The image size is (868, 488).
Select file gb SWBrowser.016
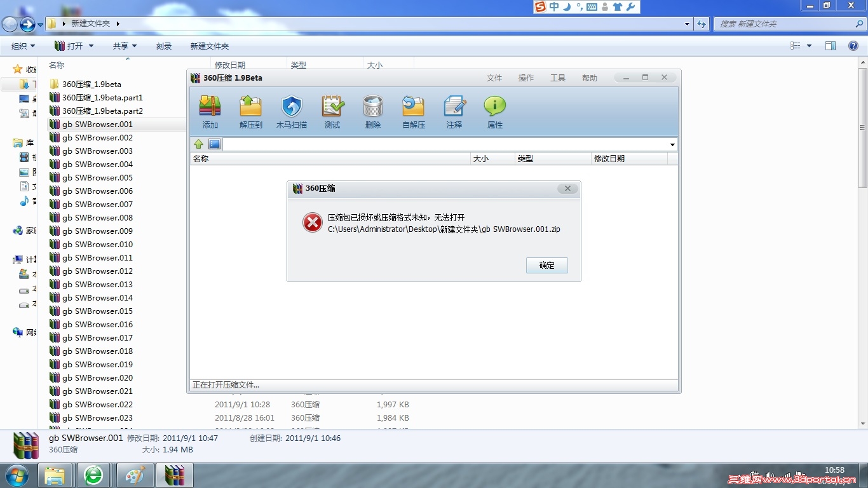click(x=97, y=324)
